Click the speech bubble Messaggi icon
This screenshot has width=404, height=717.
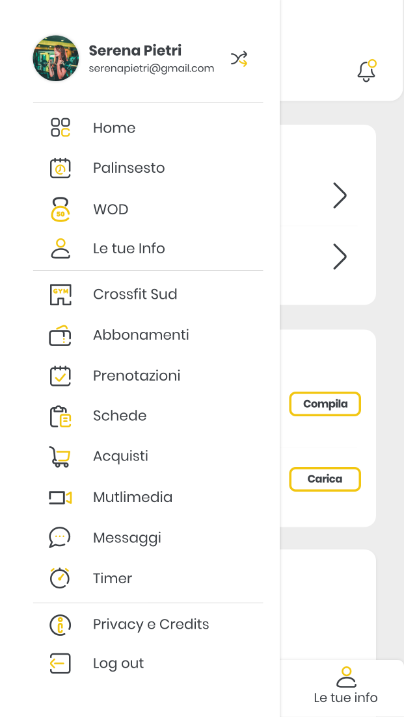60,537
